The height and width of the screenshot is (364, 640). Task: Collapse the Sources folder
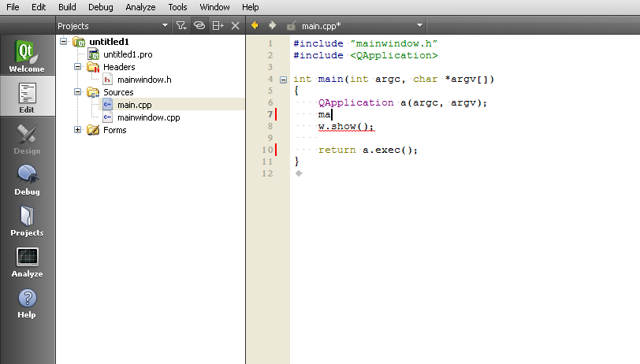(77, 92)
